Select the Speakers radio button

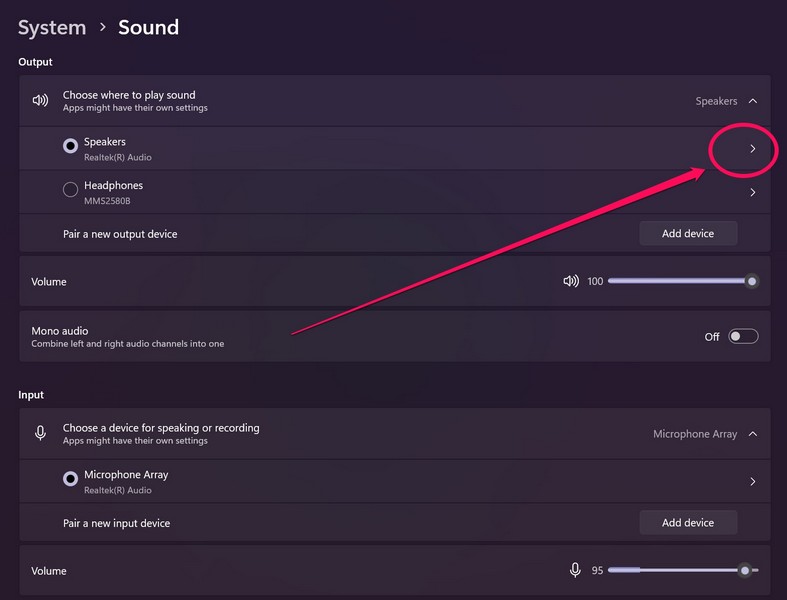(70, 146)
